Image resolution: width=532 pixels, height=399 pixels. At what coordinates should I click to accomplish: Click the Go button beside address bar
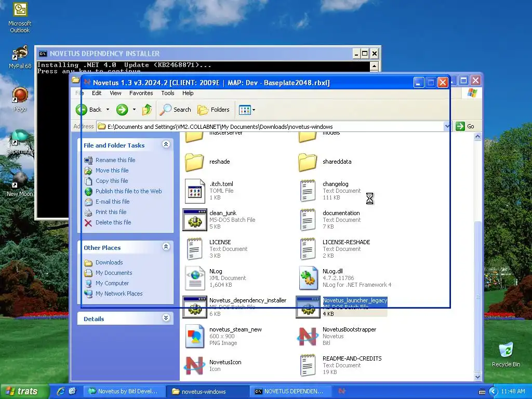(x=465, y=126)
